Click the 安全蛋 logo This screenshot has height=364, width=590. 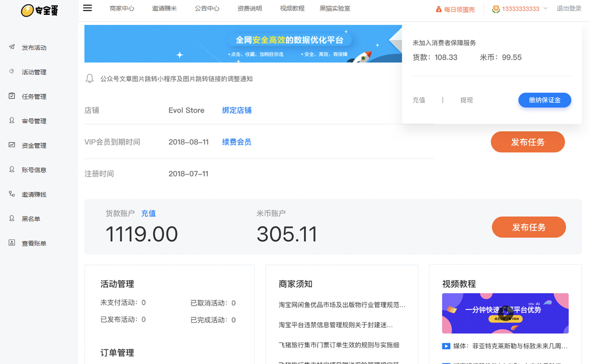(x=39, y=10)
